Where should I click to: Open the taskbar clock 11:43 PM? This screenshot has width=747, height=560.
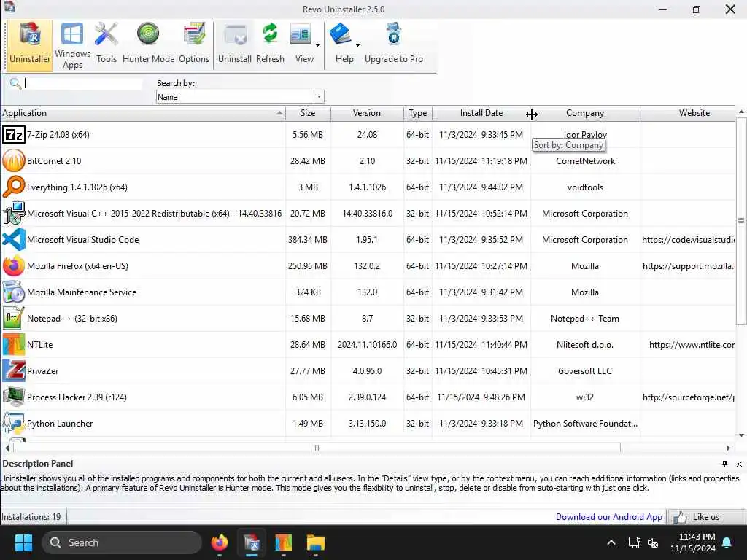click(693, 542)
